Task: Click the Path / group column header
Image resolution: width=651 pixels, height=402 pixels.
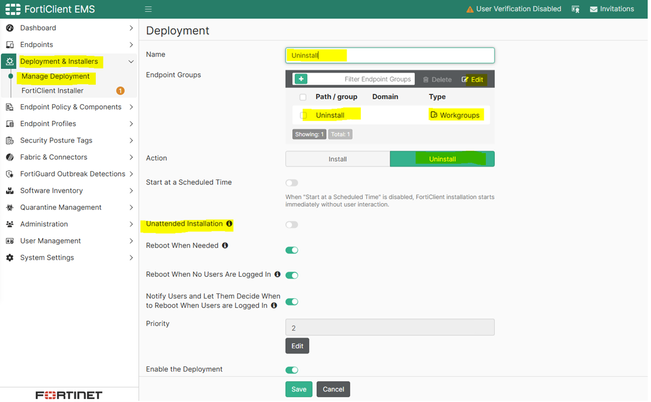Action: (336, 97)
